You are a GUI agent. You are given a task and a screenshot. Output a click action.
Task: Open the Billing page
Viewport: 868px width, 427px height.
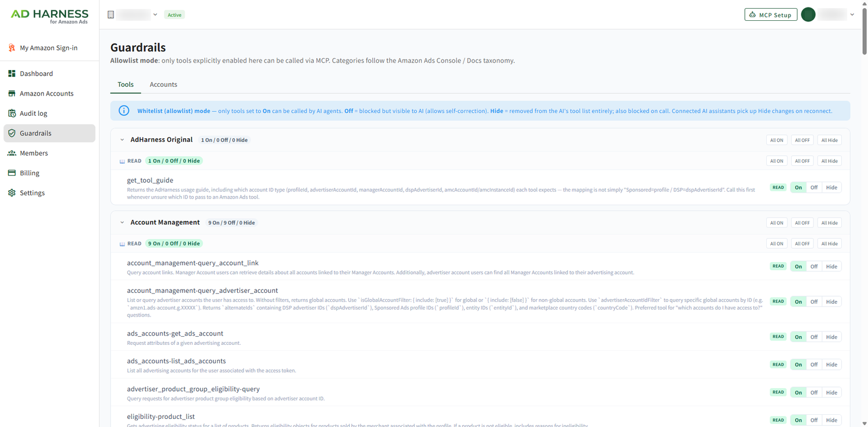pyautogui.click(x=49, y=173)
